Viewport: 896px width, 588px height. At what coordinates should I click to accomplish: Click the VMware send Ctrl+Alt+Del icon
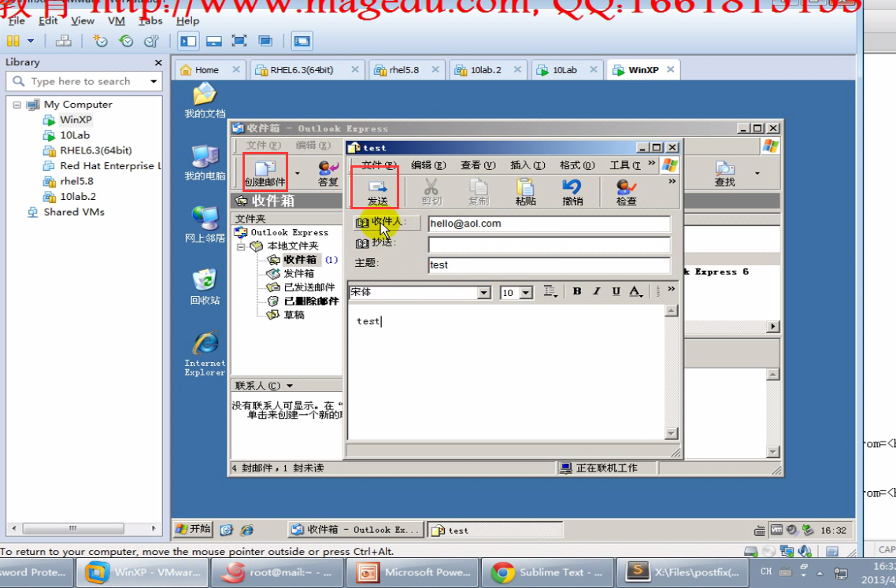point(64,41)
